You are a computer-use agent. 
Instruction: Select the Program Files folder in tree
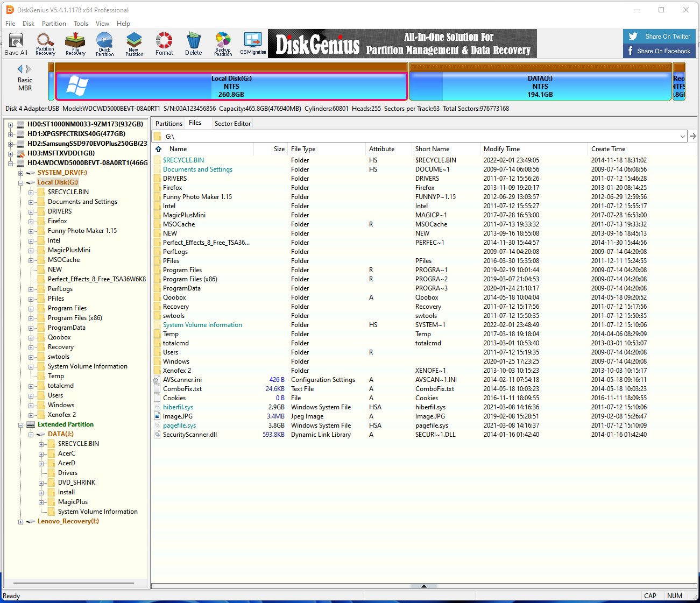pyautogui.click(x=67, y=308)
